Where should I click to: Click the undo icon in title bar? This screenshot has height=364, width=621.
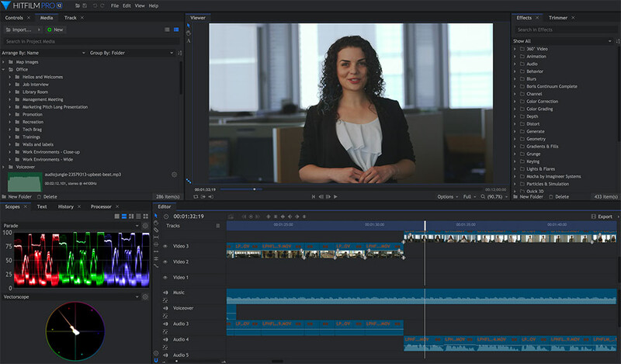95,6
